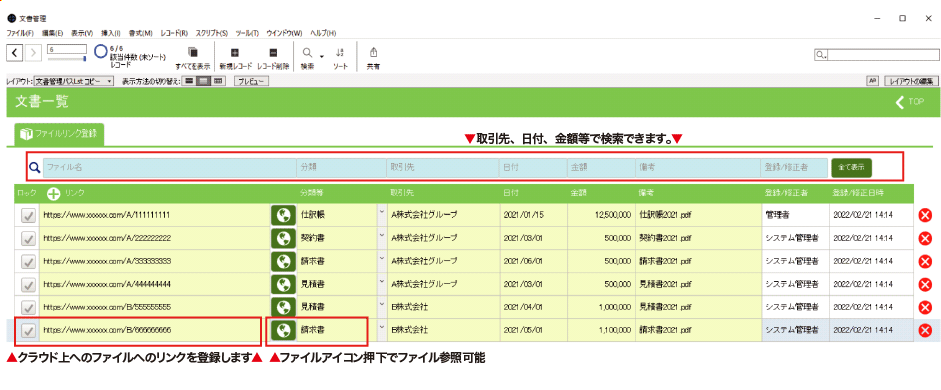
Task: Create a new record with 新規レコード
Action: click(235, 53)
